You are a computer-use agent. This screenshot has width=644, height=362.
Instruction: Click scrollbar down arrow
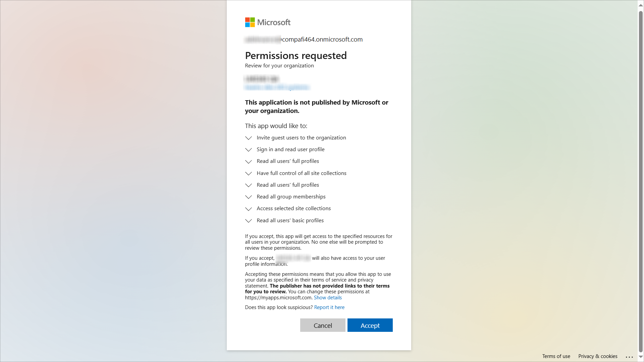pos(641,357)
